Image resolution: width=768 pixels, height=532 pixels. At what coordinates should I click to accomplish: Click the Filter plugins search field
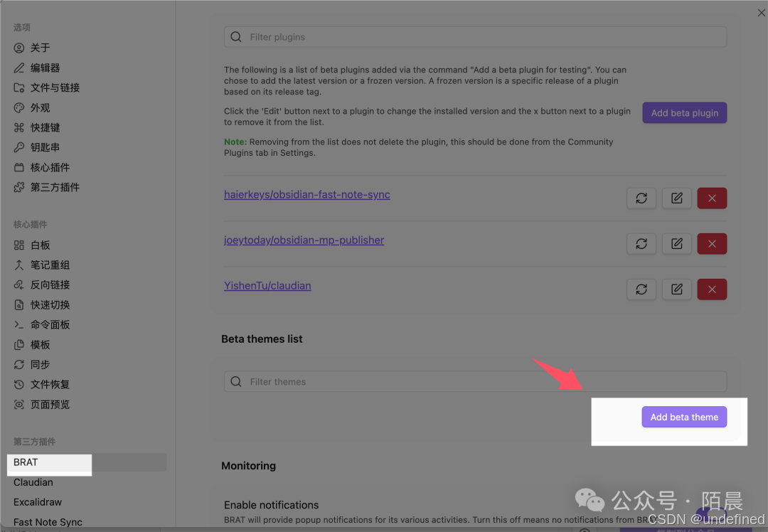click(475, 37)
